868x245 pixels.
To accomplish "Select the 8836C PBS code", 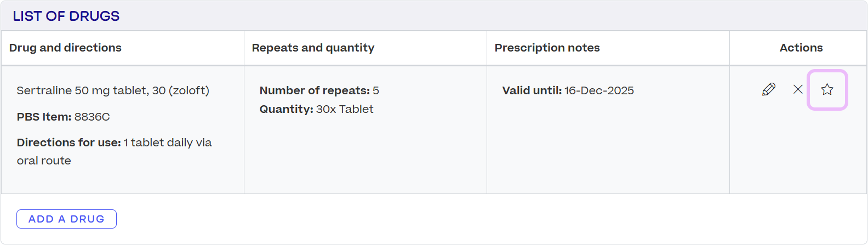I will [x=92, y=117].
